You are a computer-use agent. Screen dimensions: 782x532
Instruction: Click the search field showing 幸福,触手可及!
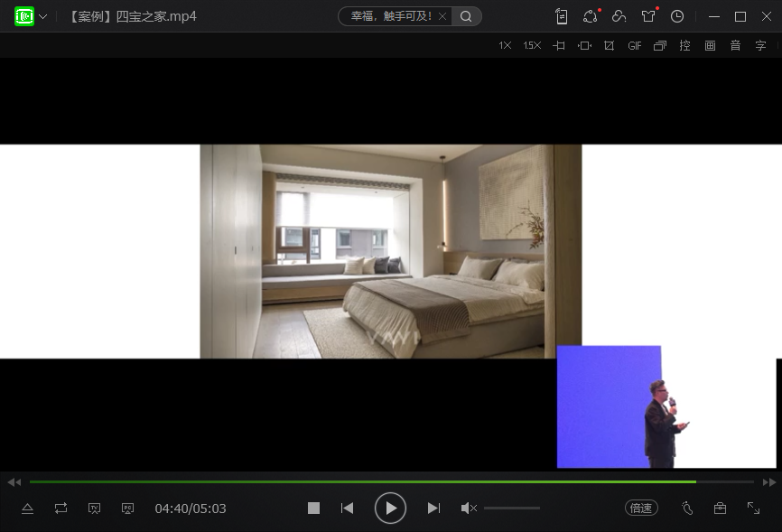pyautogui.click(x=390, y=16)
